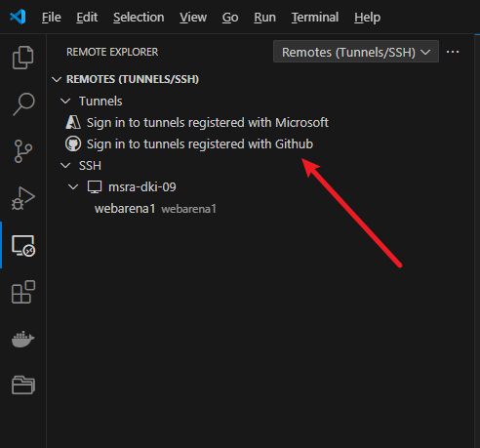Click the VS Code logo icon
The width and height of the screenshot is (480, 448).
pyautogui.click(x=18, y=17)
